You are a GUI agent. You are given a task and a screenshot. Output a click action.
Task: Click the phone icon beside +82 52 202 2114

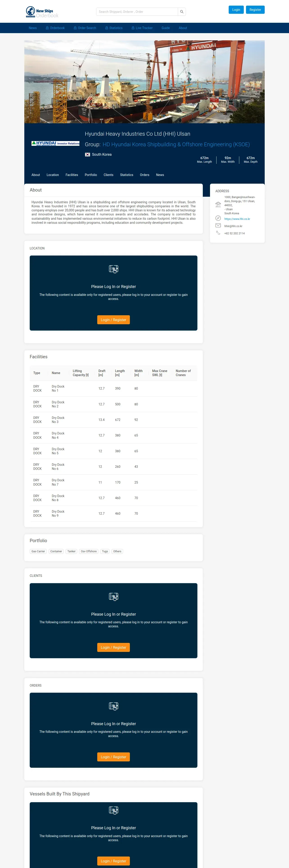(218, 233)
